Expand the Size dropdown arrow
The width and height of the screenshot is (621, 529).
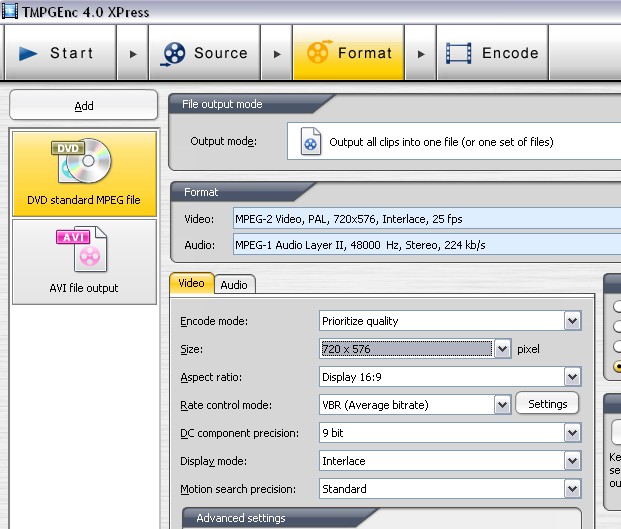click(x=502, y=349)
